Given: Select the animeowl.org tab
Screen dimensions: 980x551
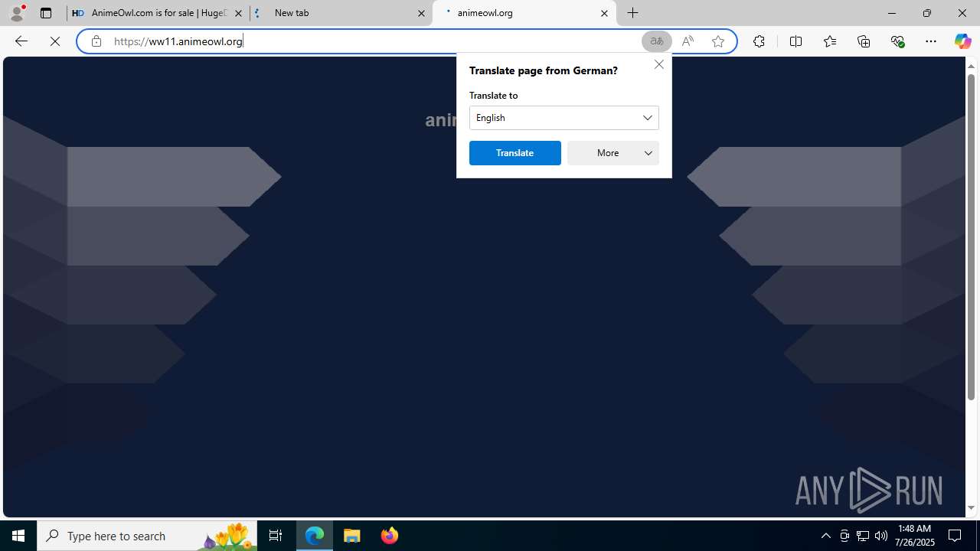Looking at the screenshot, I should pos(524,13).
